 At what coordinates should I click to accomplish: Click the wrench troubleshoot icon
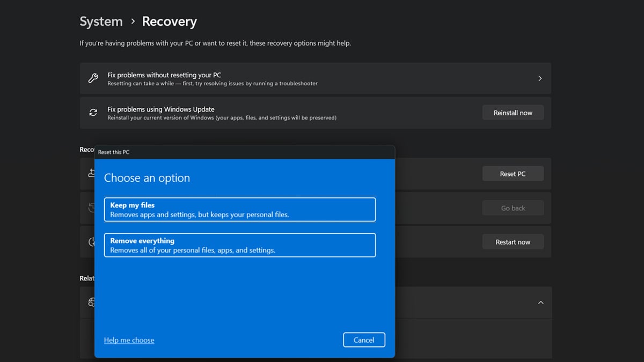[x=93, y=78]
